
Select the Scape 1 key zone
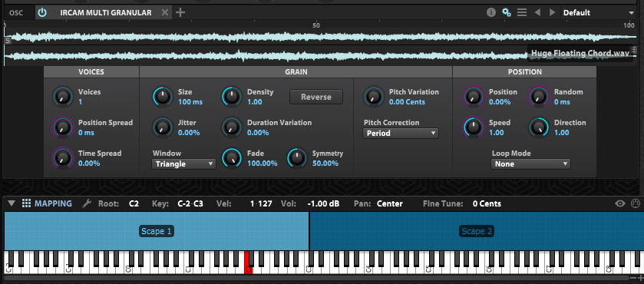(x=156, y=231)
